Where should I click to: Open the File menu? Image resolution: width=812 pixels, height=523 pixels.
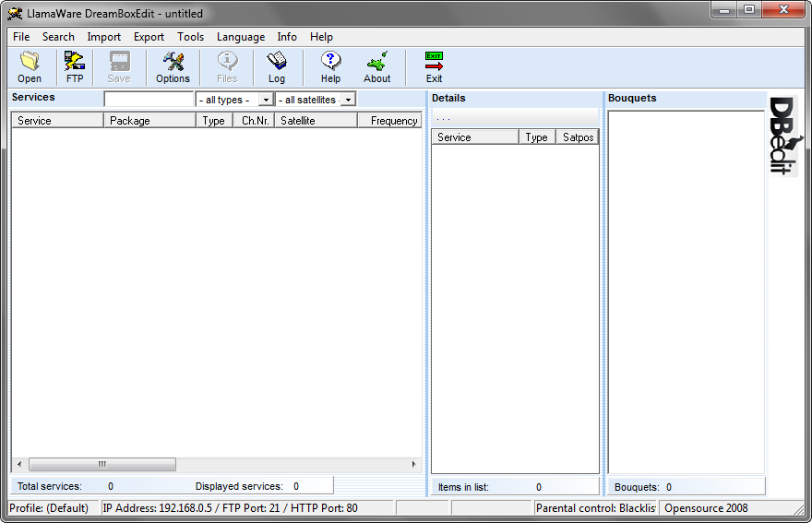click(21, 37)
